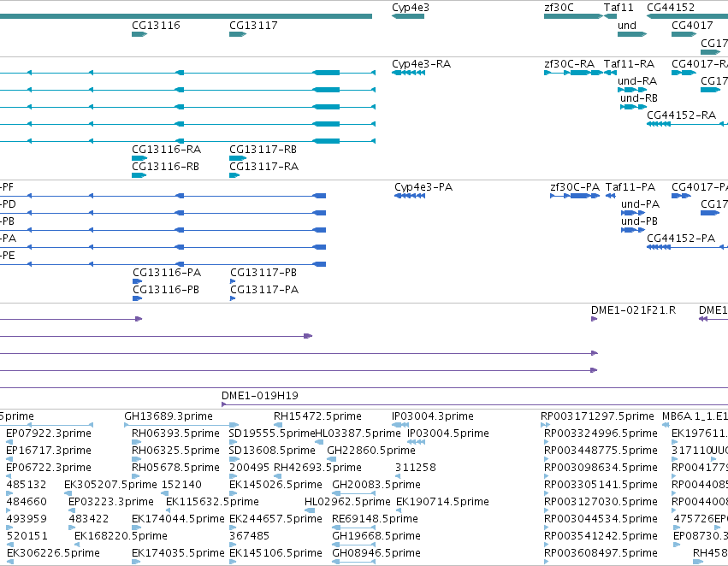Click transcript CG13116-RB

pyautogui.click(x=165, y=167)
